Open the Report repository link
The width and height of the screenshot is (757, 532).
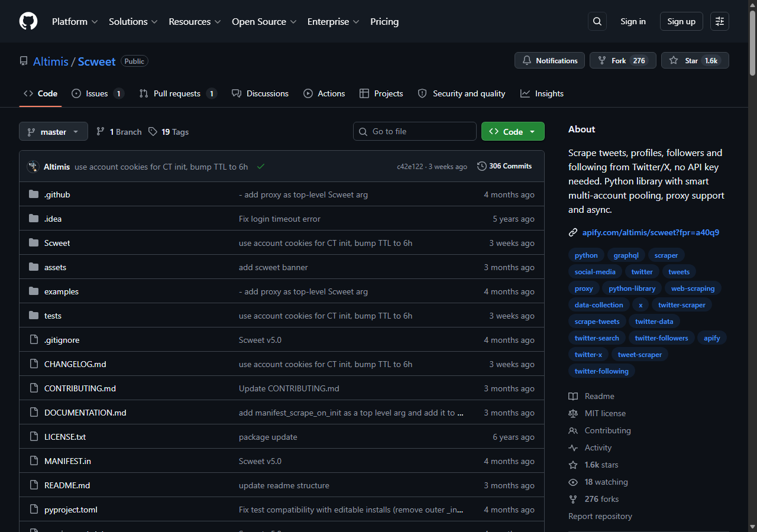(600, 516)
